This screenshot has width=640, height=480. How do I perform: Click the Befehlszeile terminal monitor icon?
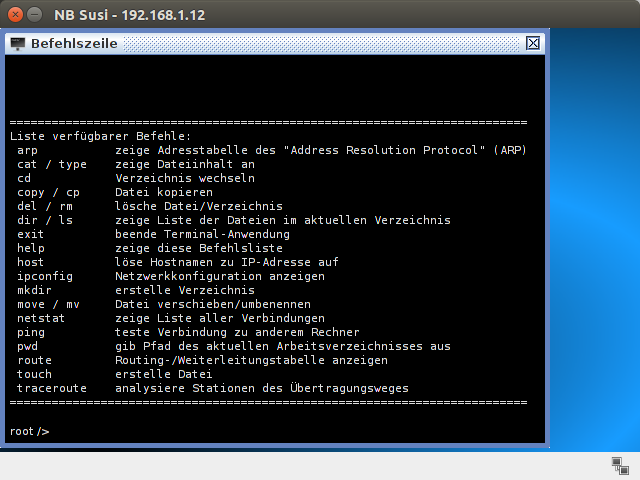pyautogui.click(x=17, y=43)
